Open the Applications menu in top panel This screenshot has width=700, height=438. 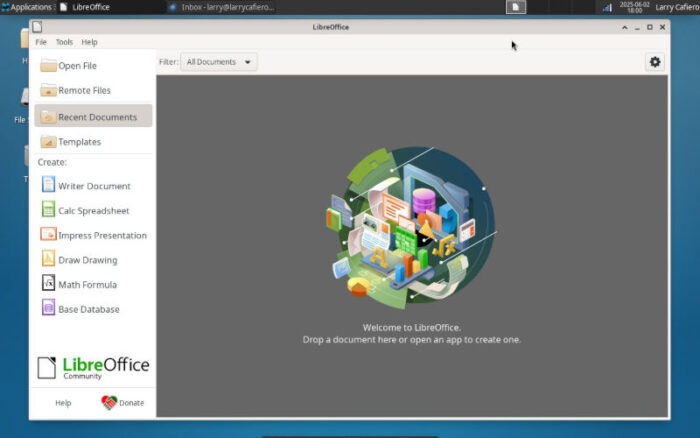click(27, 7)
